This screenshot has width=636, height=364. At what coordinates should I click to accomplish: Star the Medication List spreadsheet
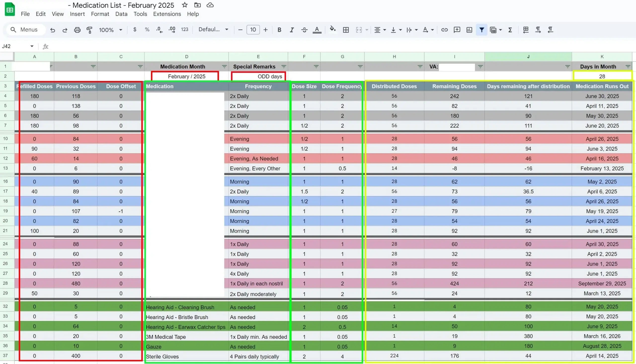pyautogui.click(x=184, y=5)
